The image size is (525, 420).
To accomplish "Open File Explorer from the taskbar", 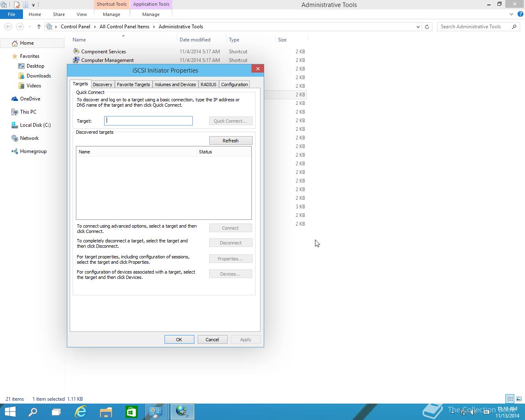I will (x=106, y=412).
